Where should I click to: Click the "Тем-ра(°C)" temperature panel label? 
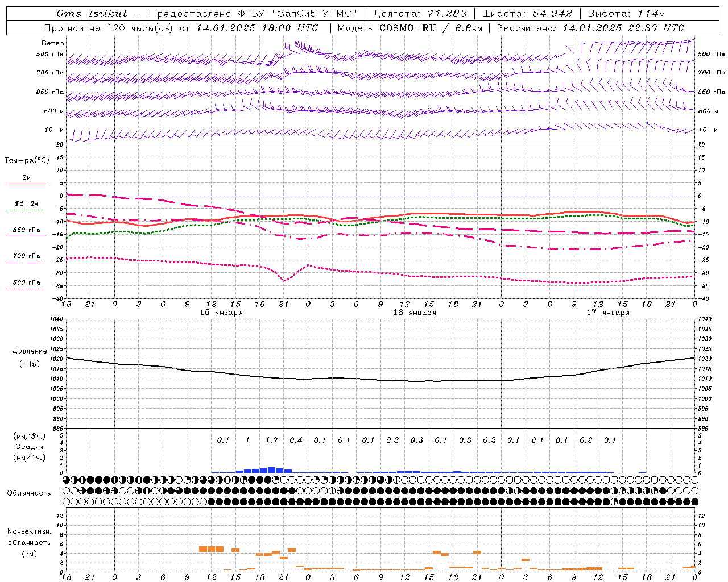[x=27, y=161]
